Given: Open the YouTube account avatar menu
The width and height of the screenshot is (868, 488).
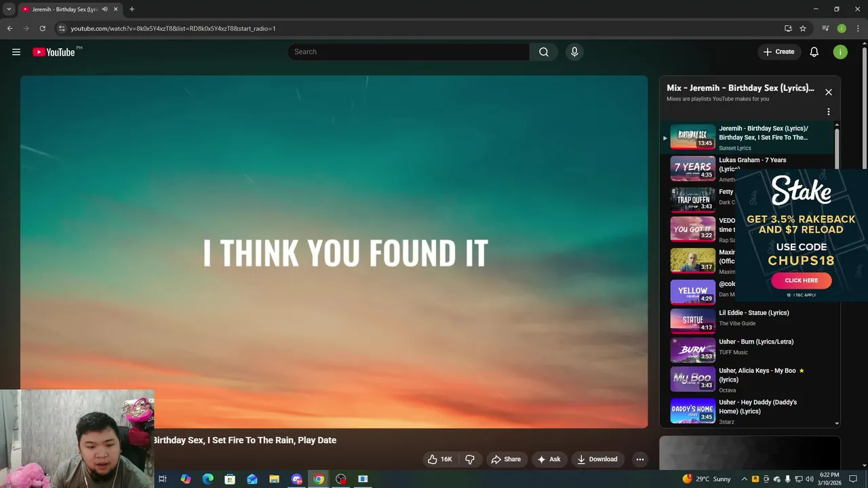Looking at the screenshot, I should [840, 52].
